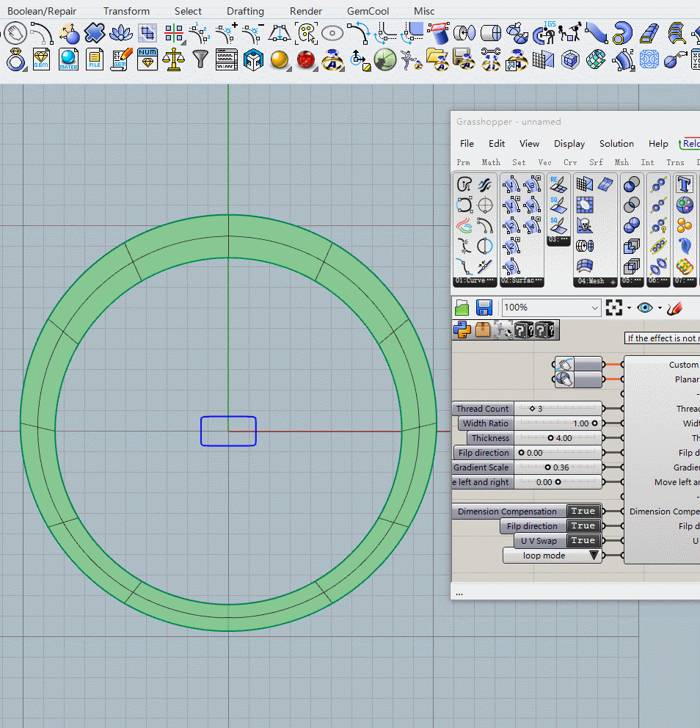
Task: Expand the loop mode value list
Action: coord(594,556)
